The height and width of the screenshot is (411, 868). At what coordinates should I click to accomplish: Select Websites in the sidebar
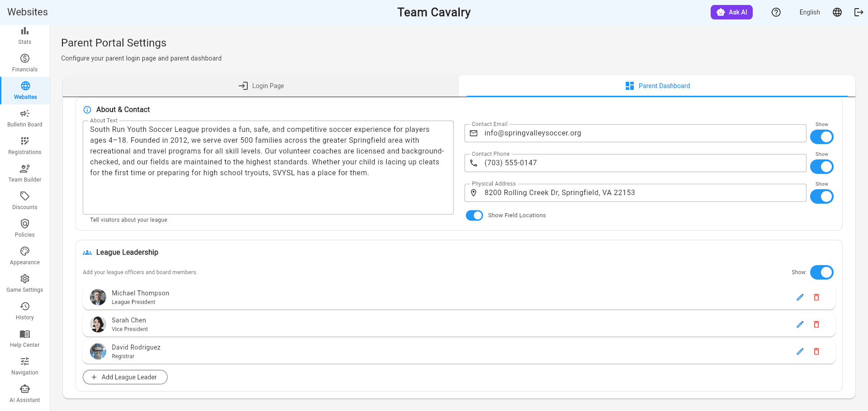pyautogui.click(x=25, y=91)
